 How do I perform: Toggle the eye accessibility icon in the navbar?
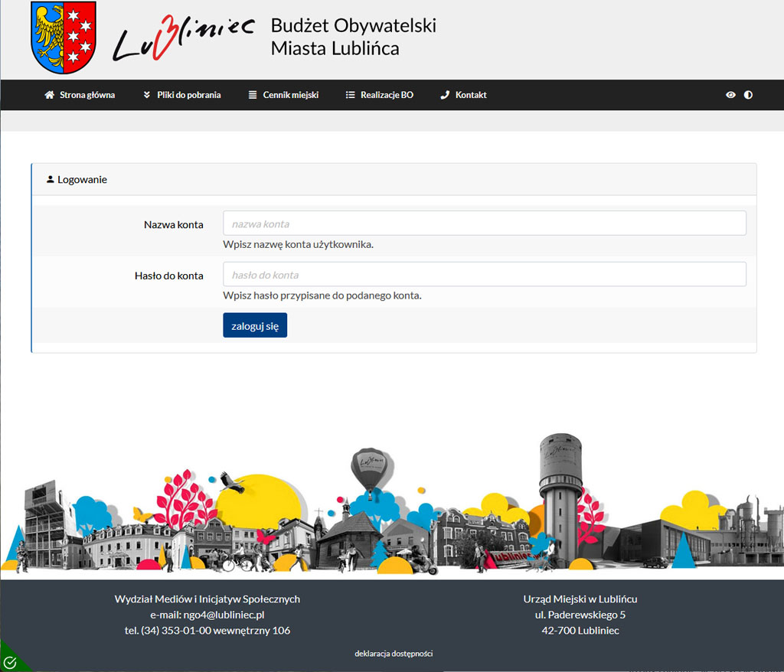[730, 95]
